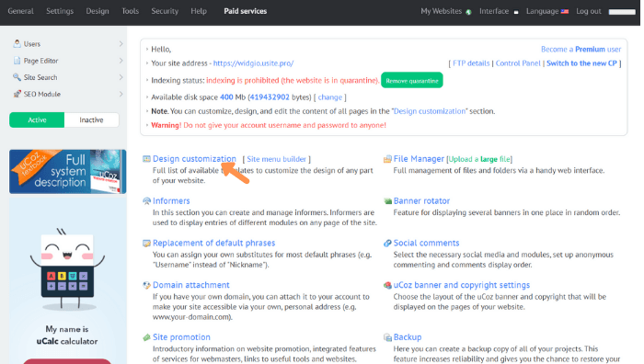Viewport: 644px width, 364px height.
Task: Expand the Users sidebar item
Action: [68, 44]
